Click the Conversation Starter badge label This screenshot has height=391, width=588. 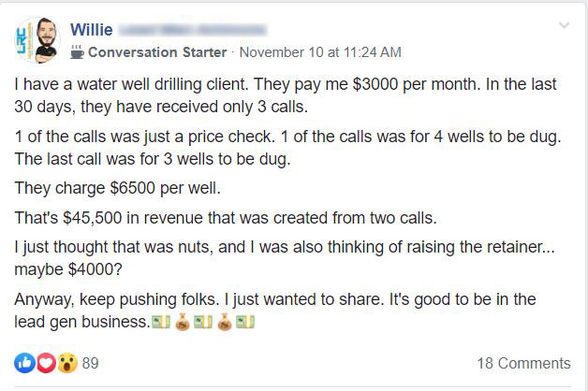pyautogui.click(x=157, y=52)
